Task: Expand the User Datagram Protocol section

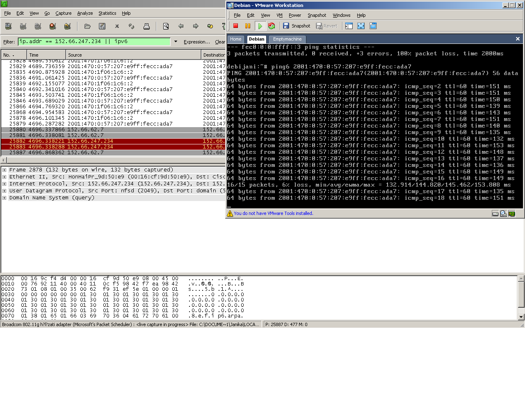Action: point(4,190)
